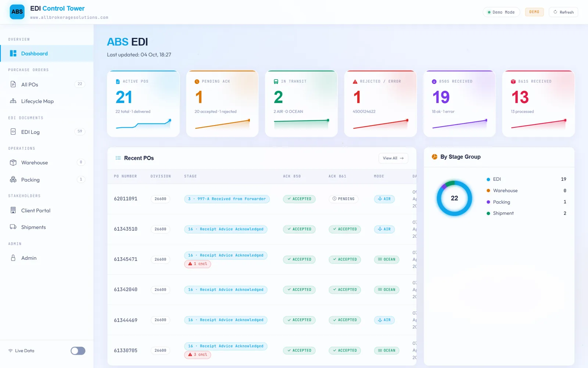
Task: Click the By Stage Group pie icon
Action: [434, 157]
